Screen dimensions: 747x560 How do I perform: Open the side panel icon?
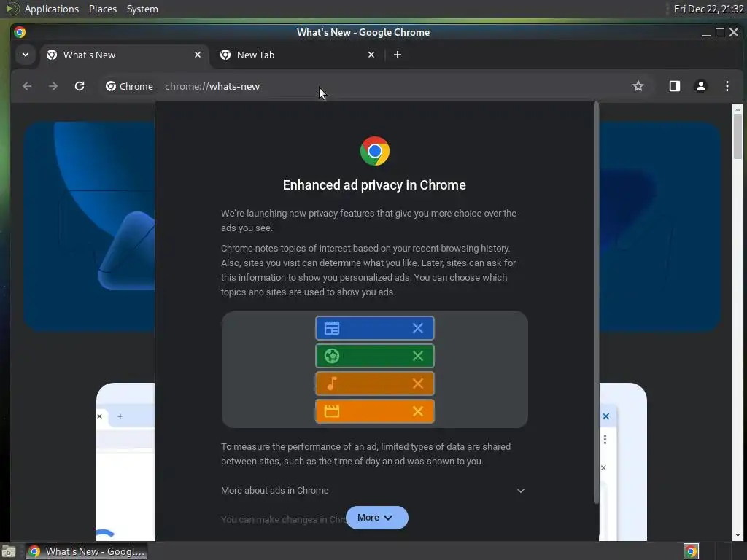pos(674,86)
